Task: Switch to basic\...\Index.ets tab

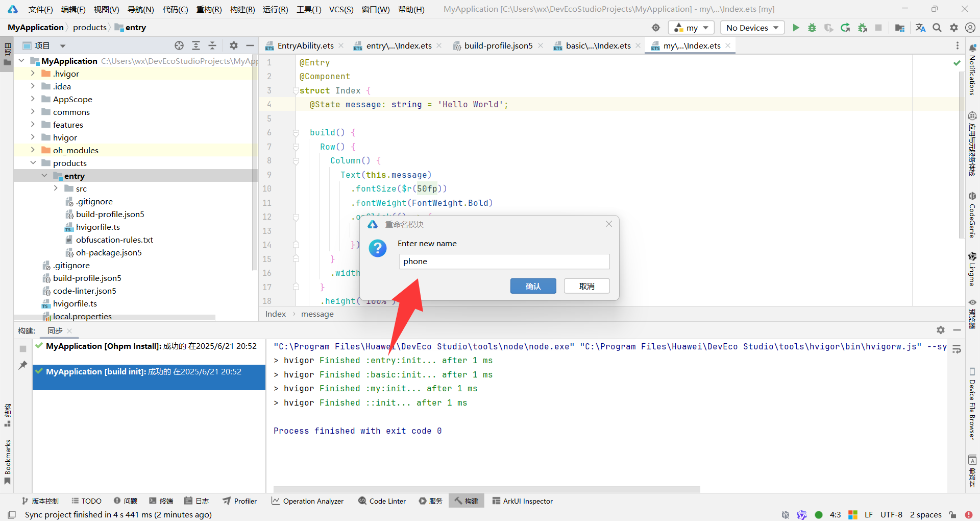Action: pos(598,45)
